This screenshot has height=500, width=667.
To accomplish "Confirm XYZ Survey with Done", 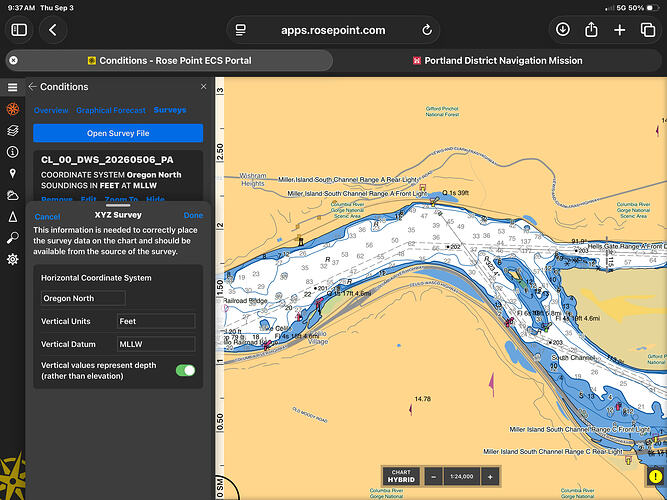I will point(193,215).
